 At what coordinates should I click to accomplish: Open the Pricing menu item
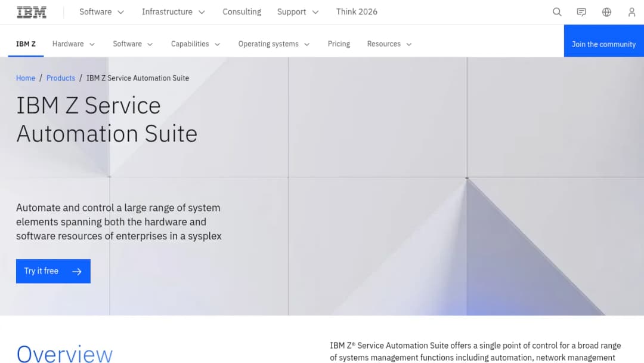[339, 44]
